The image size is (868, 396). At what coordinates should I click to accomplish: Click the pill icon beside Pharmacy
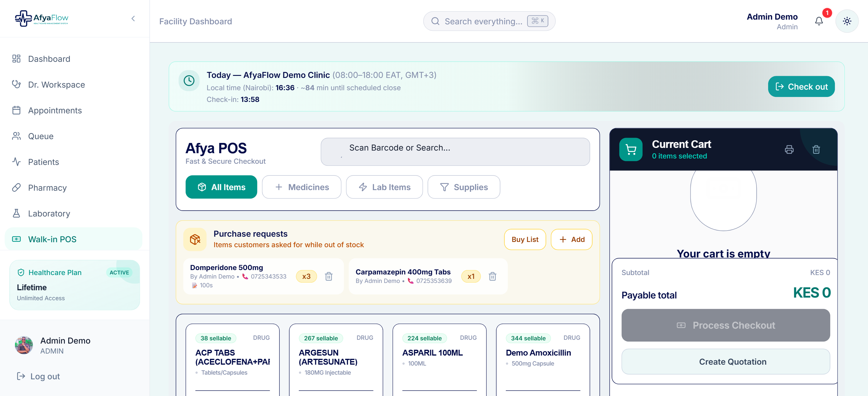coord(16,187)
